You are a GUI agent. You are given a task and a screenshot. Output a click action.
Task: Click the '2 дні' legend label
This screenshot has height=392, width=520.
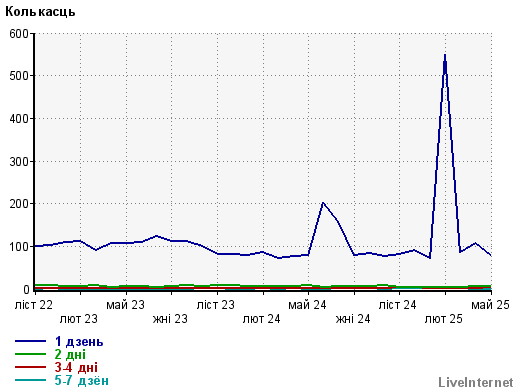[x=70, y=355]
